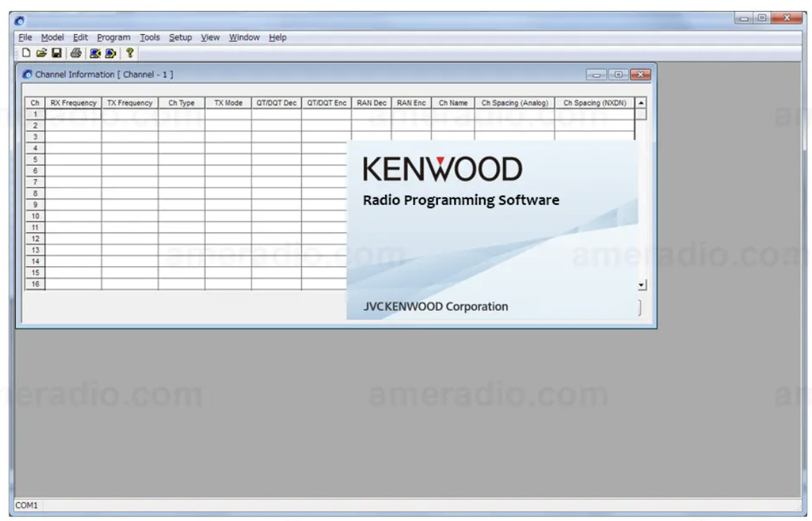Select the RX Frequency cell of channel 1
The height and width of the screenshot is (521, 812).
pos(73,114)
